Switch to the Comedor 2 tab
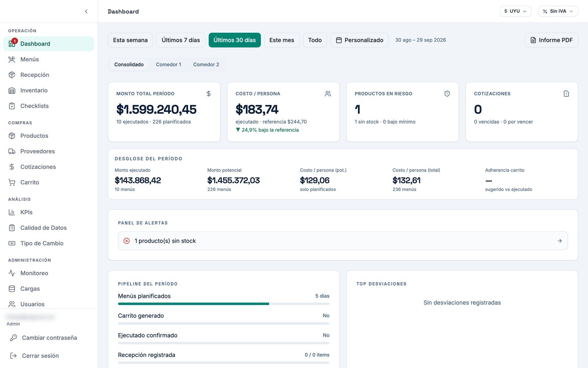588x368 pixels. click(206, 64)
